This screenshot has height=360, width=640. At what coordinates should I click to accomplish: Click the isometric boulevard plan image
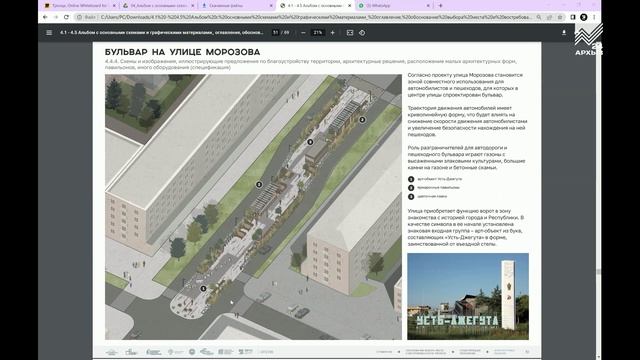click(x=253, y=207)
